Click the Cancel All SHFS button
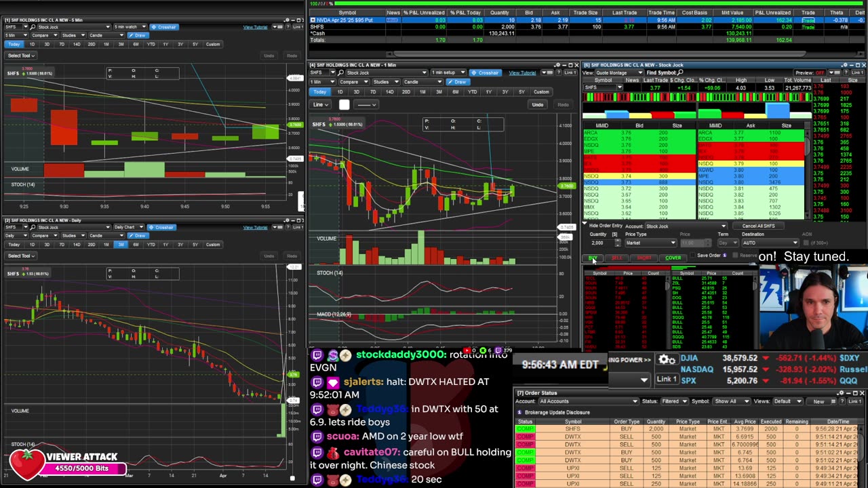Image resolution: width=868 pixels, height=488 pixels. coord(759,226)
